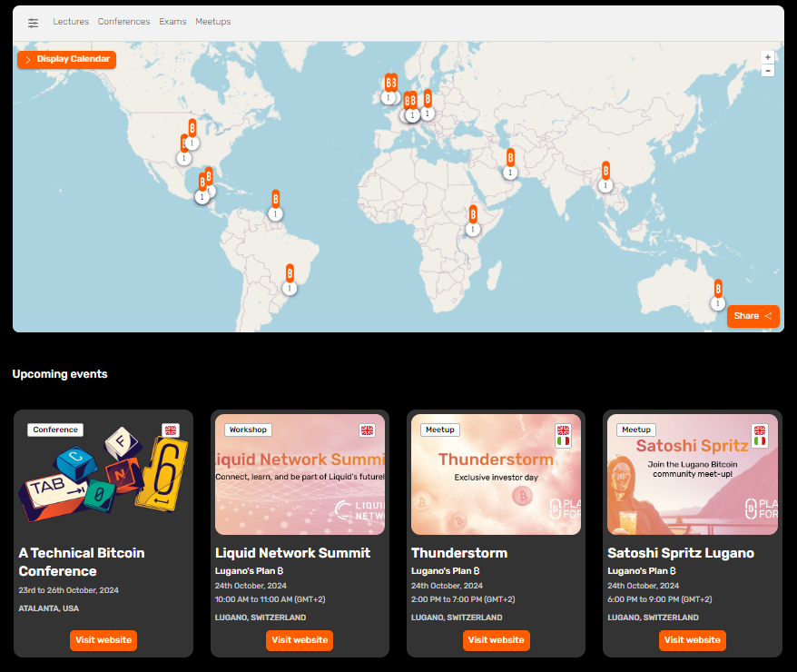
Task: Click the Bitcoin marker near the Persian Gulf
Action: coord(510,158)
